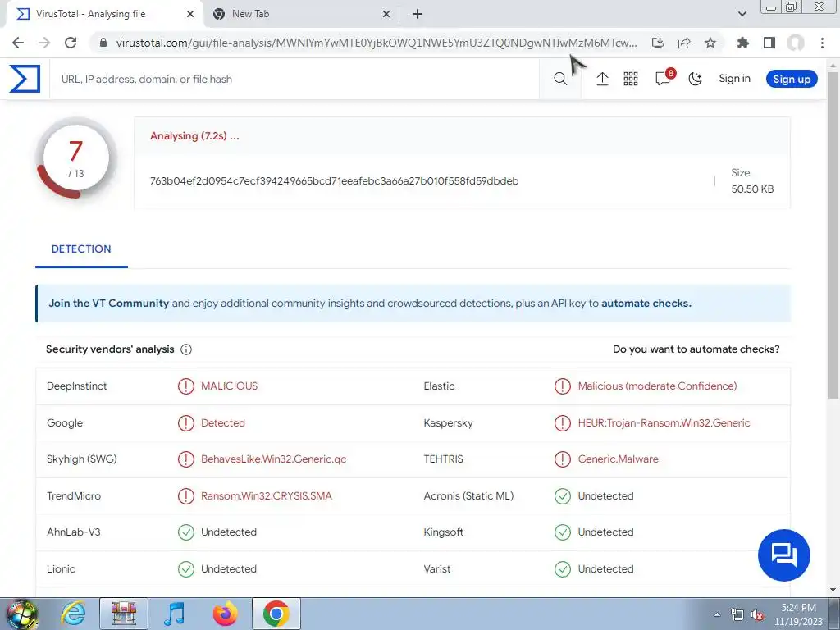This screenshot has width=840, height=630.
Task: Click the network tray icon
Action: 737,615
